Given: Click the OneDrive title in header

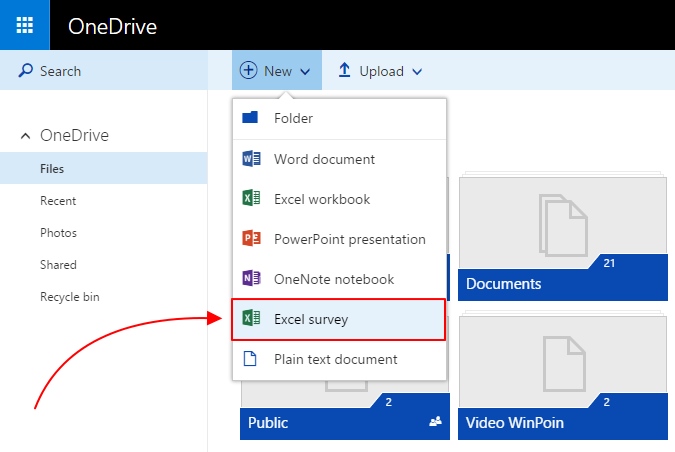Looking at the screenshot, I should (x=112, y=27).
